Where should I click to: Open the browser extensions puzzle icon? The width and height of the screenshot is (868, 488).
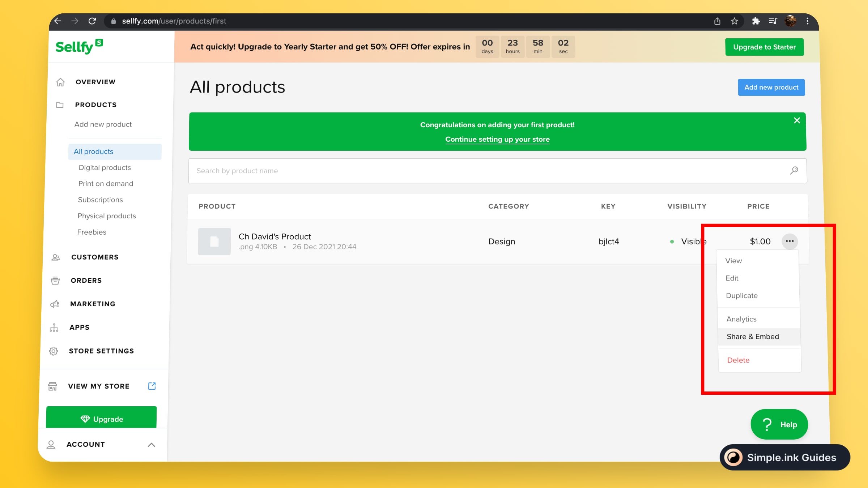click(756, 21)
